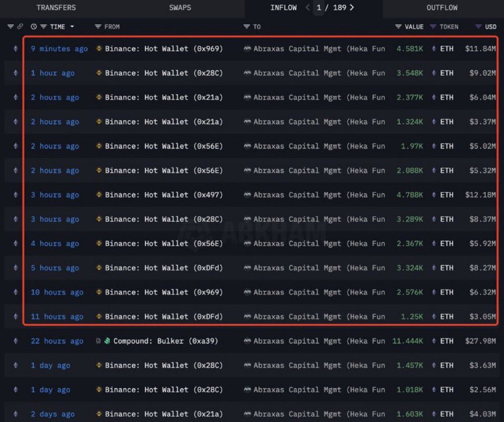Click the Ethereum chain icon in 2 days ago row
The height and width of the screenshot is (422, 504).
point(15,414)
